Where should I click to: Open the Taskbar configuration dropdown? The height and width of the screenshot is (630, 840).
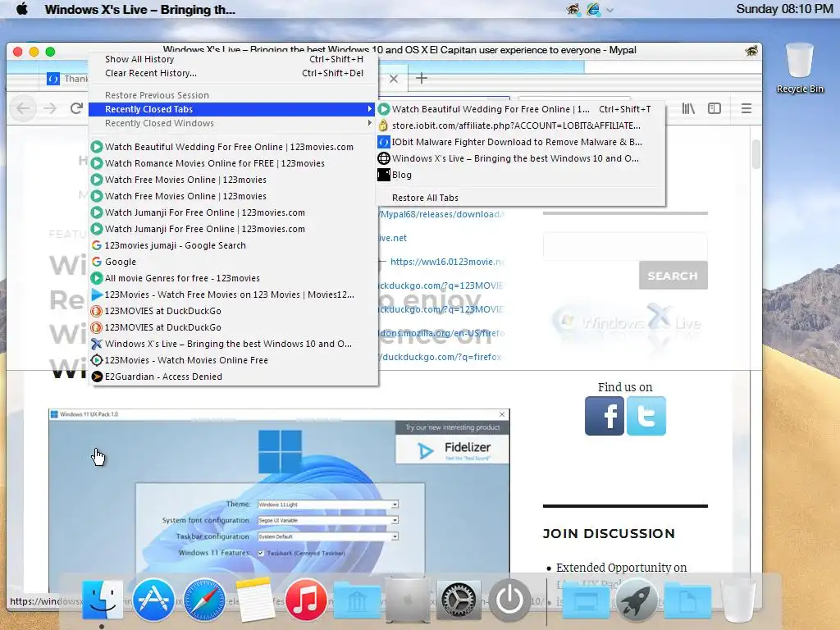pos(328,536)
